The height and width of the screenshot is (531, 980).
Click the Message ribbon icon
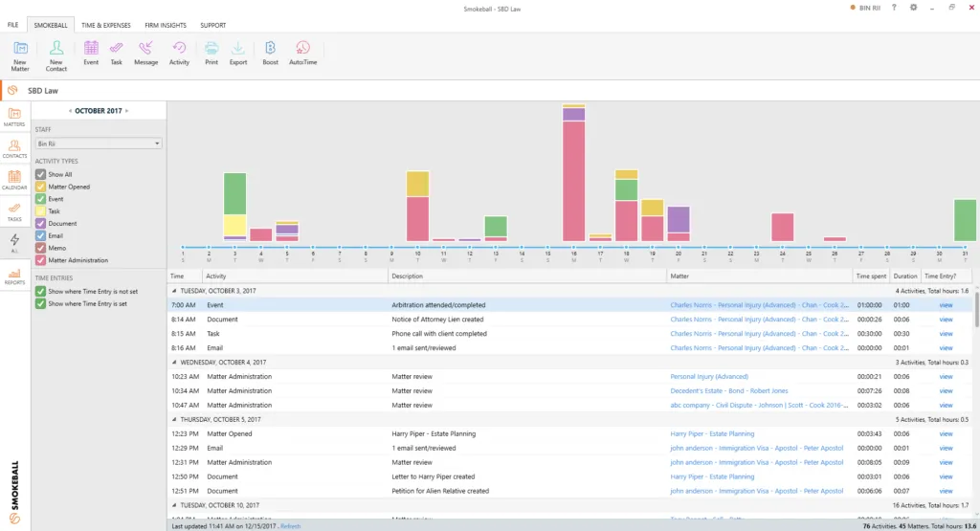point(145,54)
